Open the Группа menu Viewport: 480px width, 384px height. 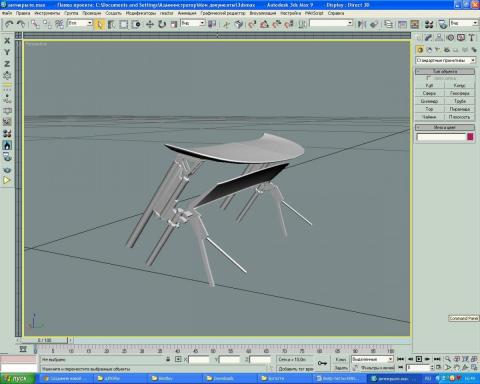(71, 13)
